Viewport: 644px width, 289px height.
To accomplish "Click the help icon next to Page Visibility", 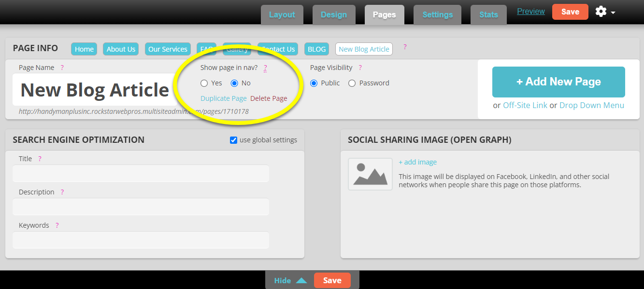I will click(x=360, y=68).
